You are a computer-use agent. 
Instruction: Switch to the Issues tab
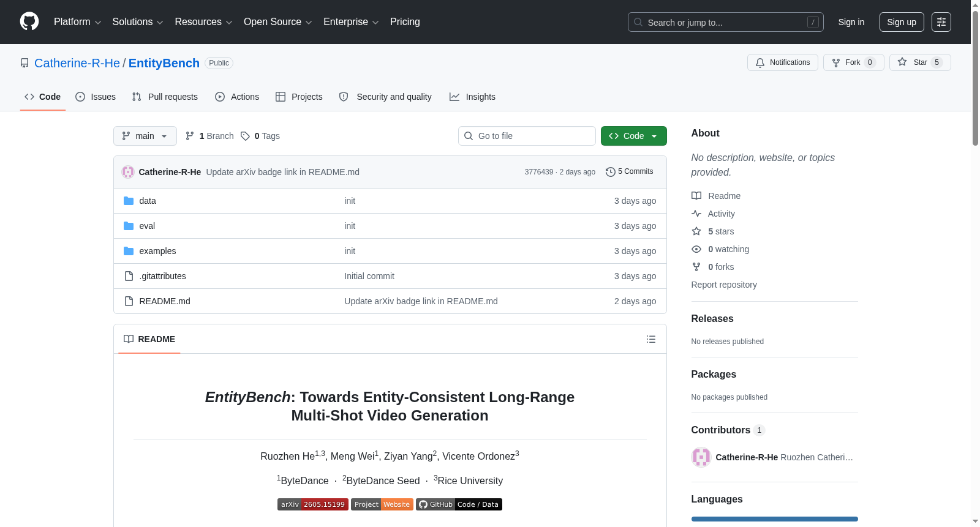(96, 97)
